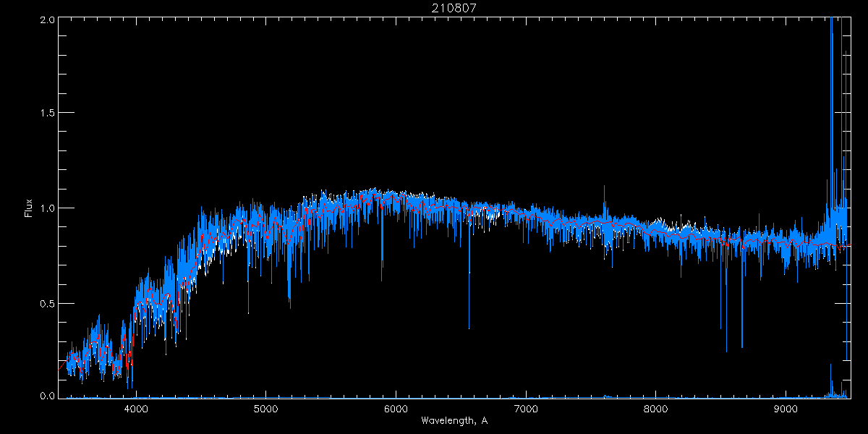Click the 7000 x-axis tick label

[x=526, y=409]
